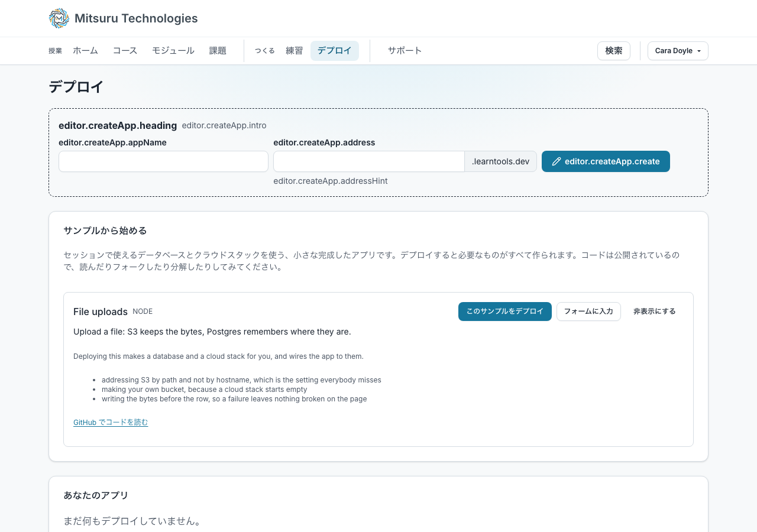Click the editor.createApp.heading text
The width and height of the screenshot is (757, 532).
[118, 125]
